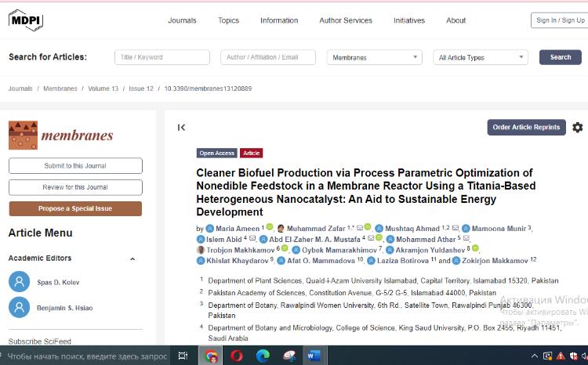Launch Microsoft Edge from the taskbar
588x365 pixels.
click(x=263, y=356)
